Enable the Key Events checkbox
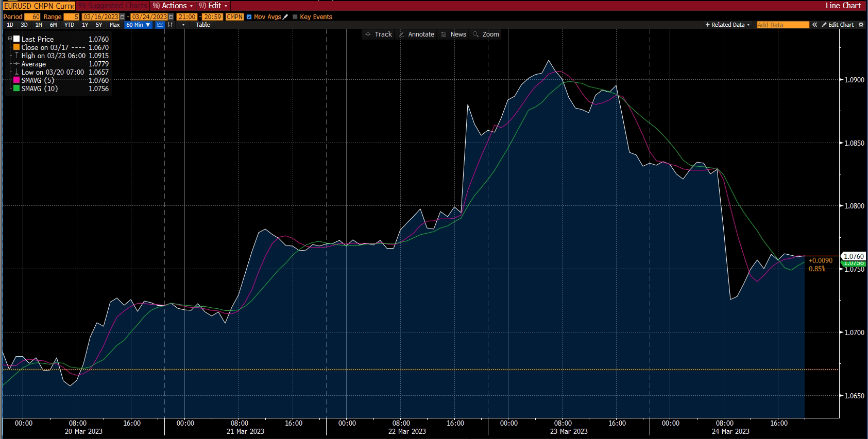The height and width of the screenshot is (439, 868). (295, 17)
